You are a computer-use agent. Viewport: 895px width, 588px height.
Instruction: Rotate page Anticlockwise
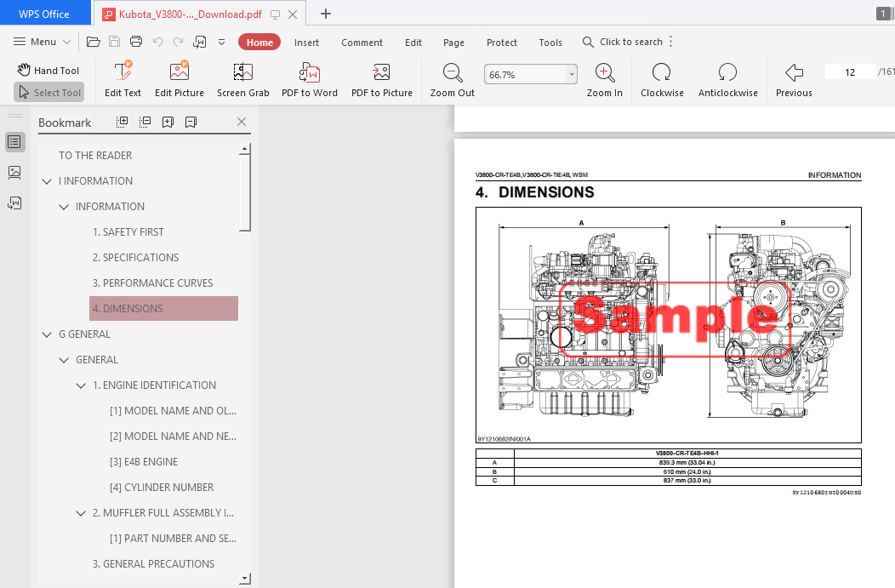pyautogui.click(x=727, y=79)
